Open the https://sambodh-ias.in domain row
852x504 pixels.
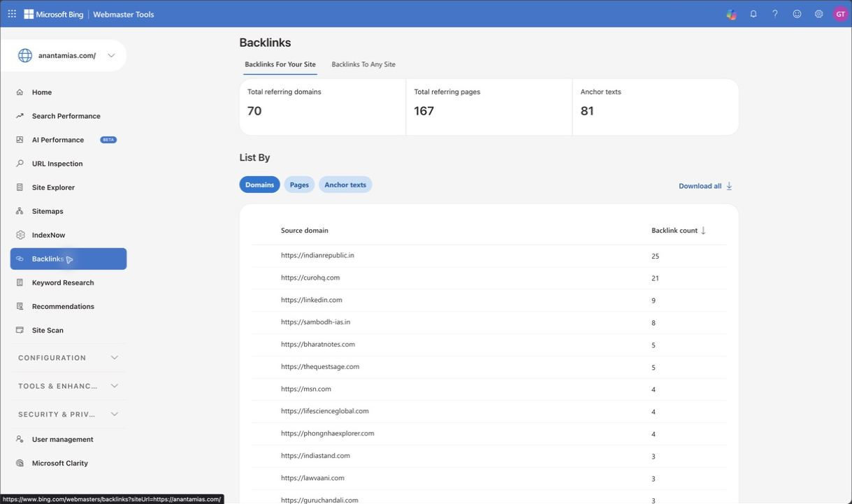[489, 322]
